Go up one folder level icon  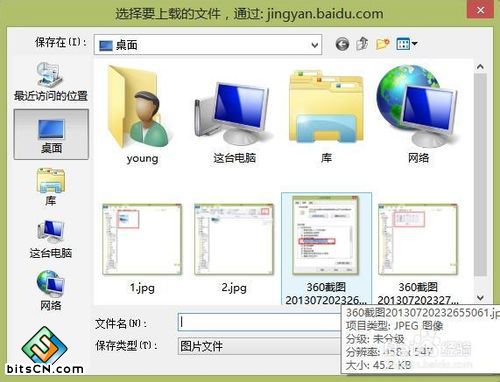362,44
